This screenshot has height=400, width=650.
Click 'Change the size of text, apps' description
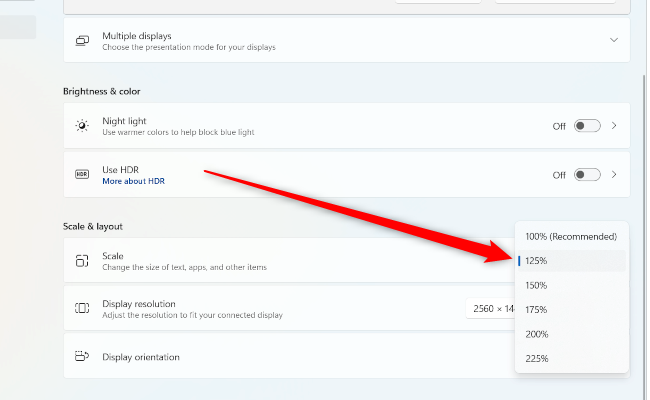click(x=184, y=267)
